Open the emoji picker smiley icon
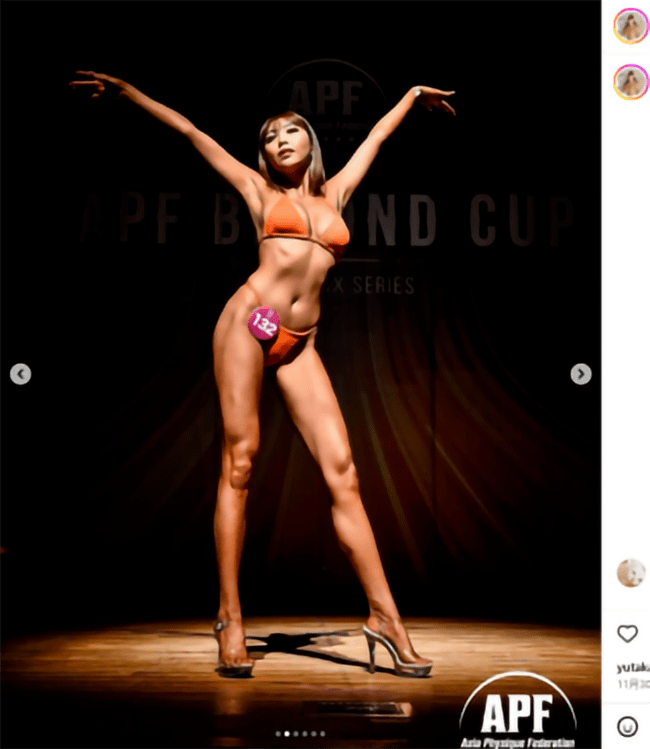The image size is (650, 749). coord(628,726)
